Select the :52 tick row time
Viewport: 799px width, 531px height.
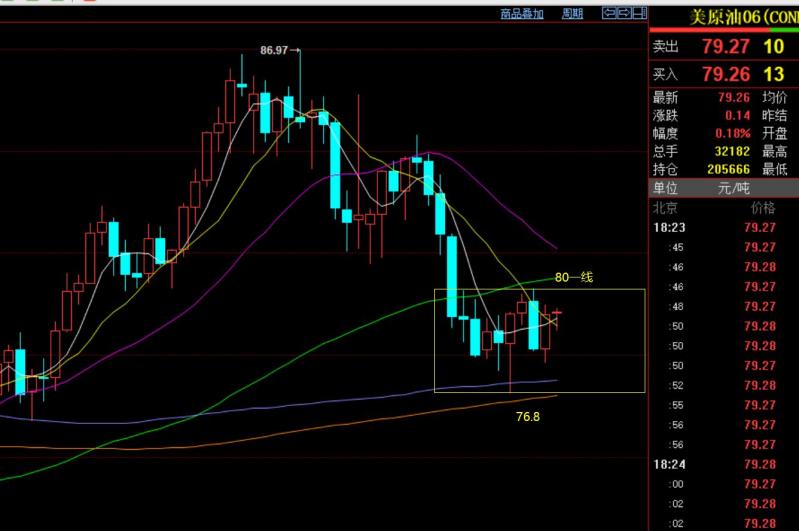676,386
